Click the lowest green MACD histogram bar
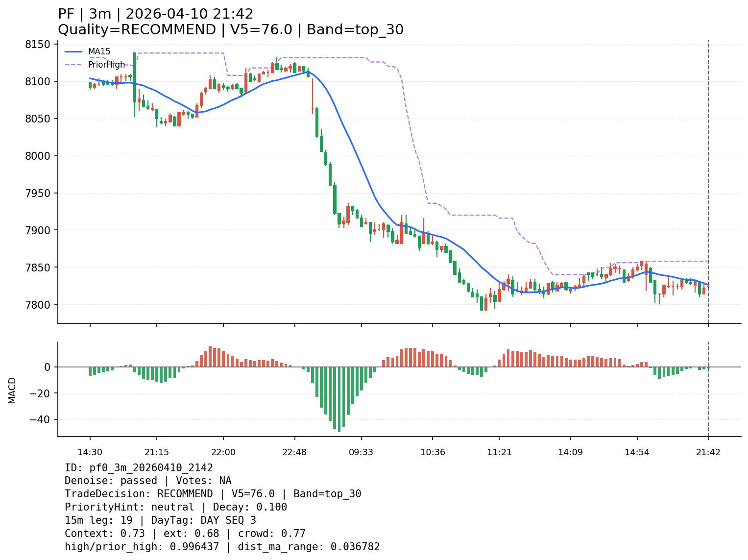 [339, 399]
